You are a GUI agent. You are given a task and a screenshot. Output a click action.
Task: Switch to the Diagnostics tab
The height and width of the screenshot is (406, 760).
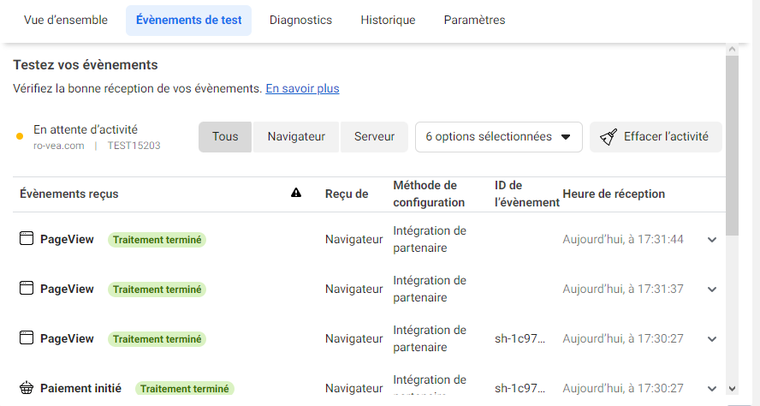(300, 20)
